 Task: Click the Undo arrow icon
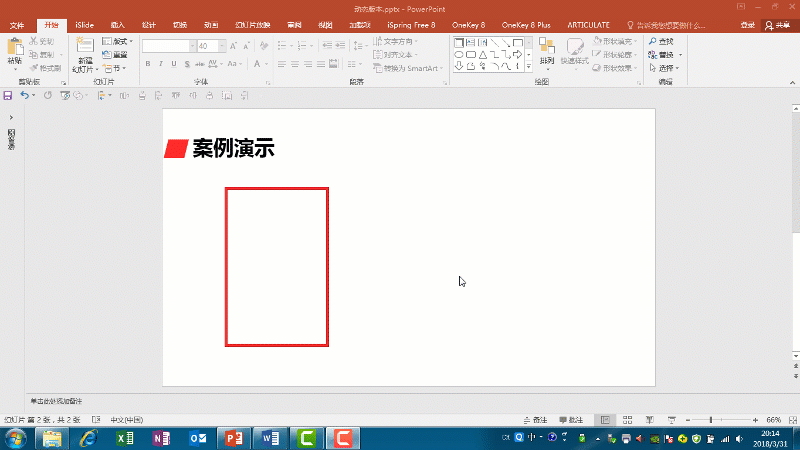tap(24, 95)
